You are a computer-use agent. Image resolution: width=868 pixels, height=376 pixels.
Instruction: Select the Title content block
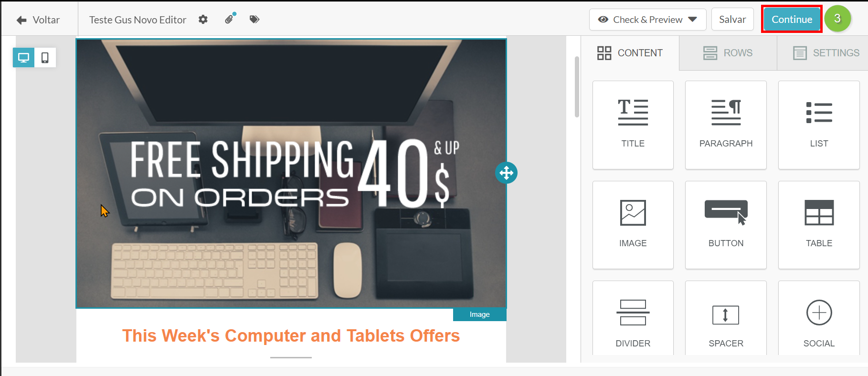(x=633, y=125)
